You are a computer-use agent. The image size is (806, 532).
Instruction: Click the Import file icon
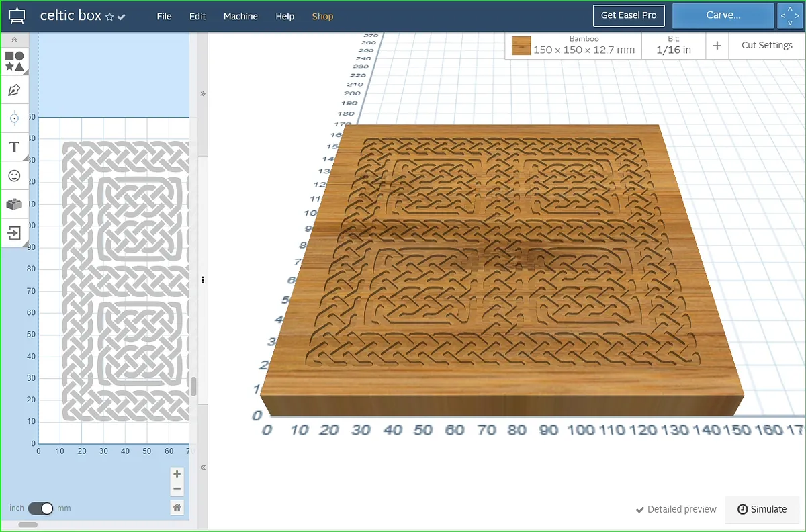14,233
